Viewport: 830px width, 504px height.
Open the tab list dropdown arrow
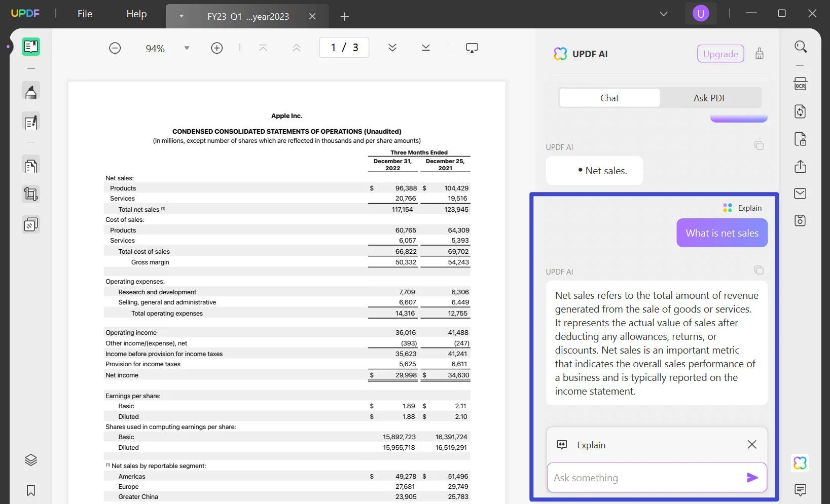(181, 16)
